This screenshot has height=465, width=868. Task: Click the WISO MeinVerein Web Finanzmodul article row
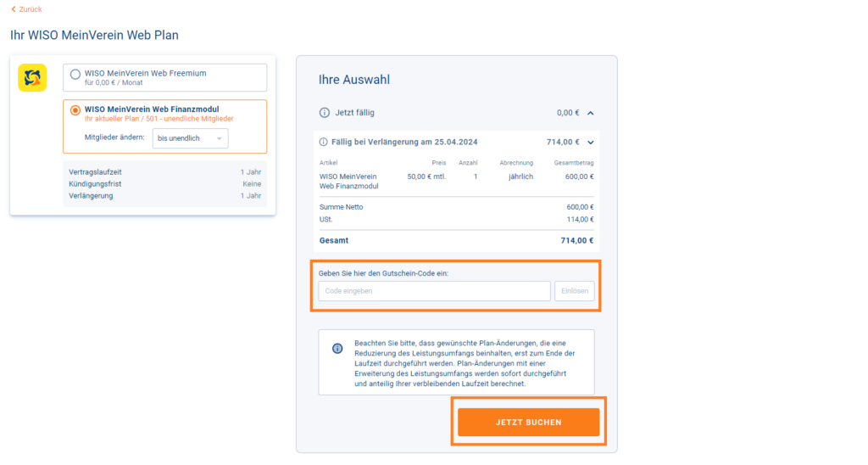point(456,182)
